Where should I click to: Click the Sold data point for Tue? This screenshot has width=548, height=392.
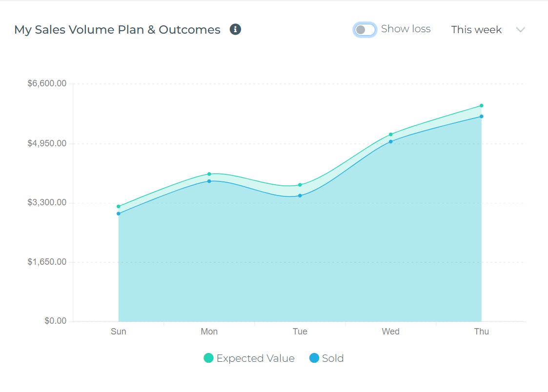pyautogui.click(x=300, y=196)
